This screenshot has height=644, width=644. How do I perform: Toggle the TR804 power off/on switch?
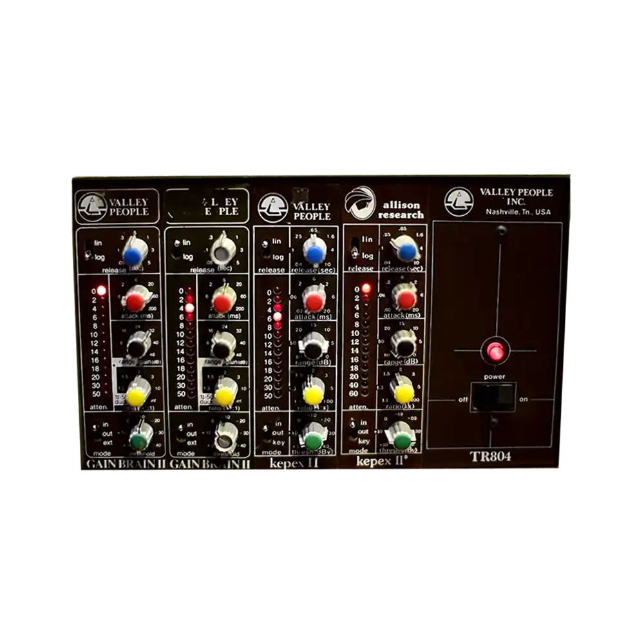[493, 397]
